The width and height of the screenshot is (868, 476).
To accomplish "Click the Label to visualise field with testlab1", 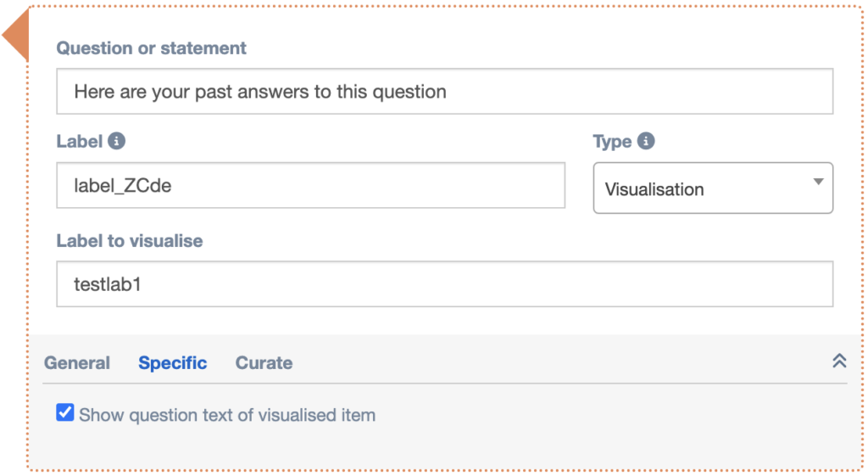I will [444, 284].
